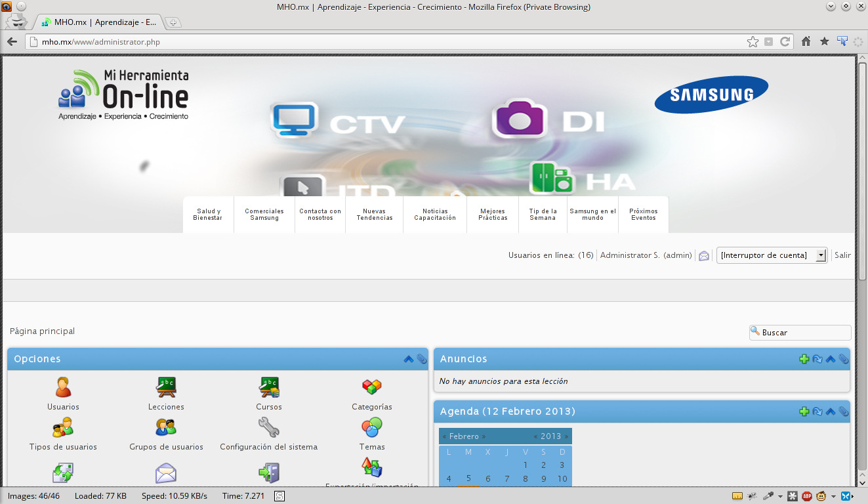Open the Mejores Prácticas tab
Viewport: 868px width, 504px height.
coord(493,215)
